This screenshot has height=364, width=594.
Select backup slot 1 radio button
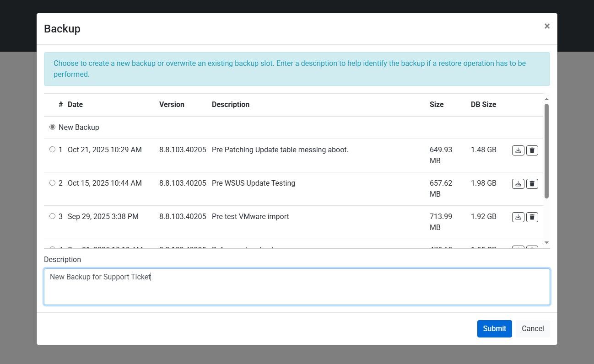52,150
